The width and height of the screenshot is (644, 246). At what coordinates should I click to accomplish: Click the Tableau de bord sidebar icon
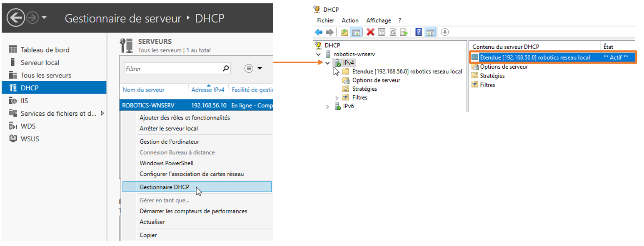click(13, 50)
